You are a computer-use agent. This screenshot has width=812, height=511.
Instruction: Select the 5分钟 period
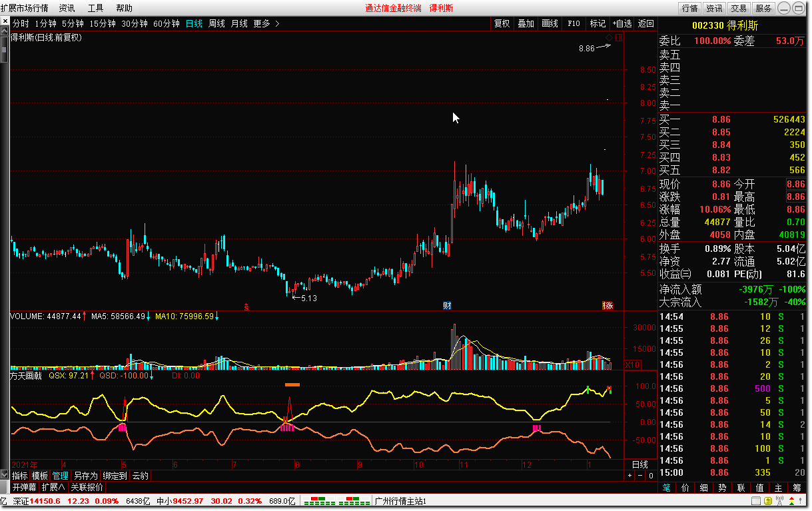73,23
